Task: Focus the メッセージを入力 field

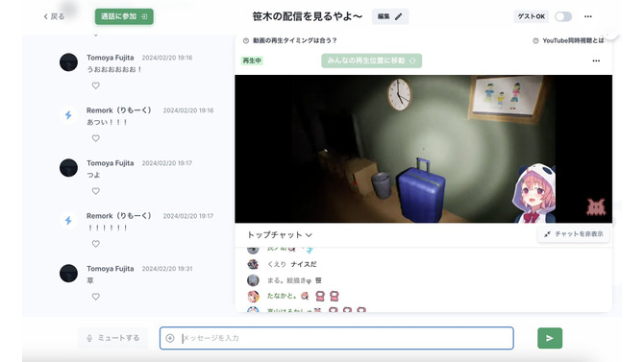Action: (x=336, y=338)
